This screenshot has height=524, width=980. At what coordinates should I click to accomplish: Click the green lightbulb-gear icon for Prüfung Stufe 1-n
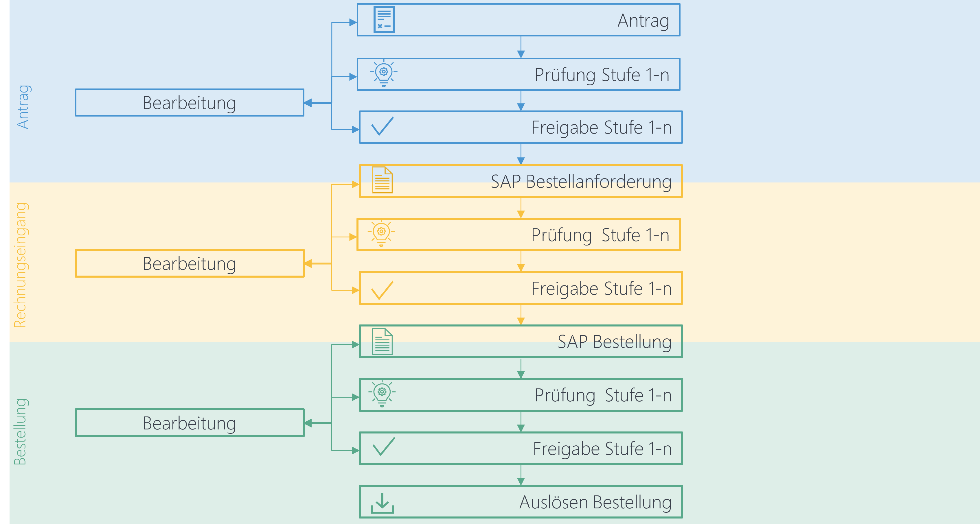[382, 395]
